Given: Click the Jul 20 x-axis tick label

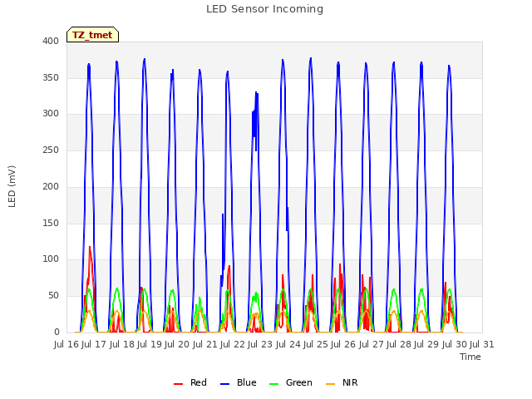Looking at the screenshot, I should [x=177, y=344].
